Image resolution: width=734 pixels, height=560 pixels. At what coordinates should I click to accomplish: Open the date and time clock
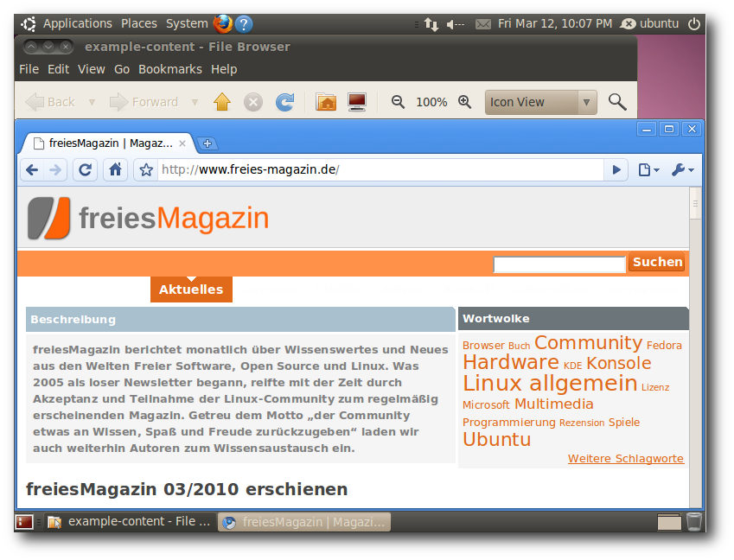pyautogui.click(x=555, y=23)
